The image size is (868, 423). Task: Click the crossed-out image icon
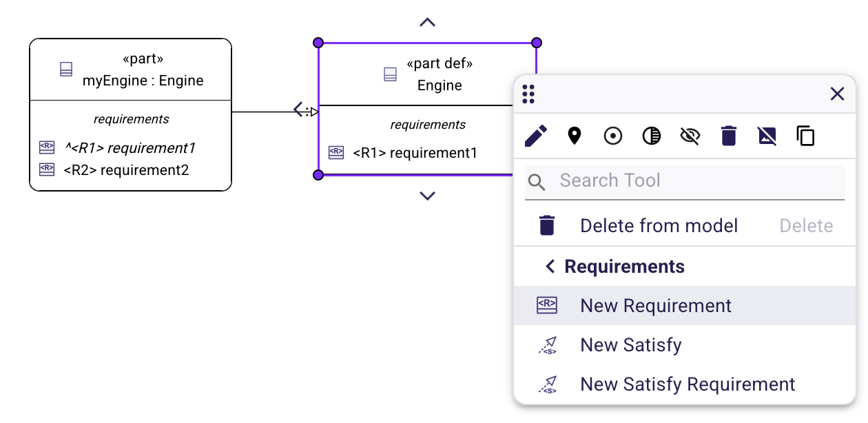(x=767, y=136)
